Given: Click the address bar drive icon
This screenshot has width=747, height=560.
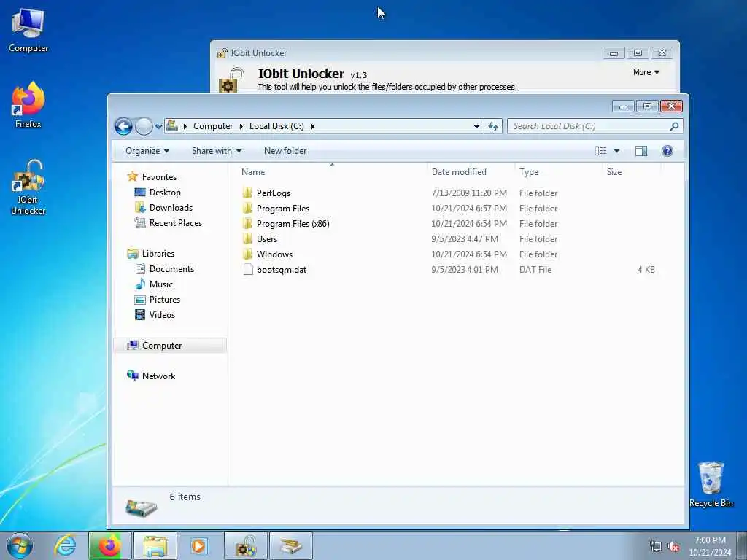Looking at the screenshot, I should (172, 125).
